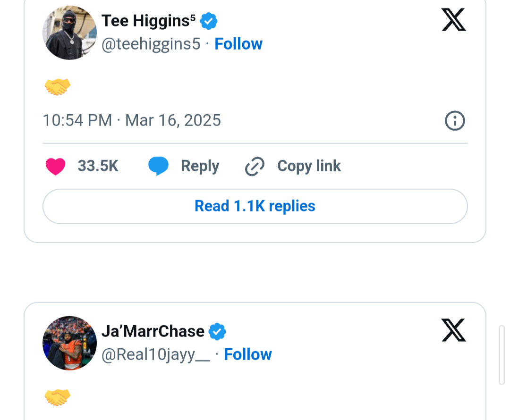Open the tweet info circle icon
510x420 pixels.
pos(455,121)
